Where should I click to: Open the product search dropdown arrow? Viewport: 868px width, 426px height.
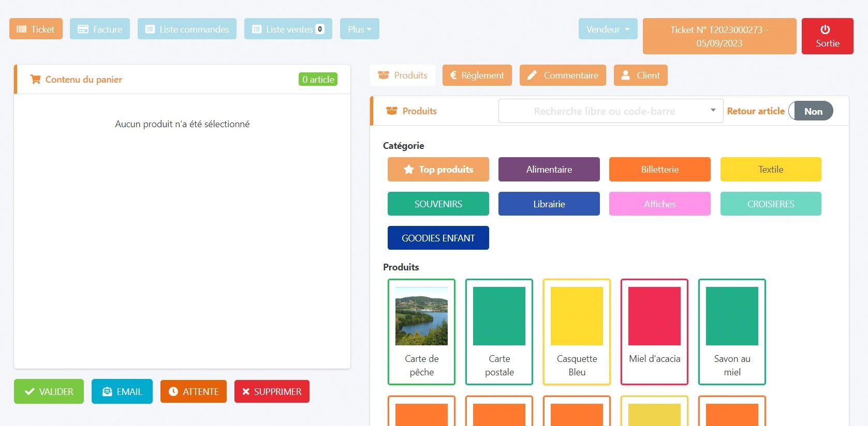[713, 111]
